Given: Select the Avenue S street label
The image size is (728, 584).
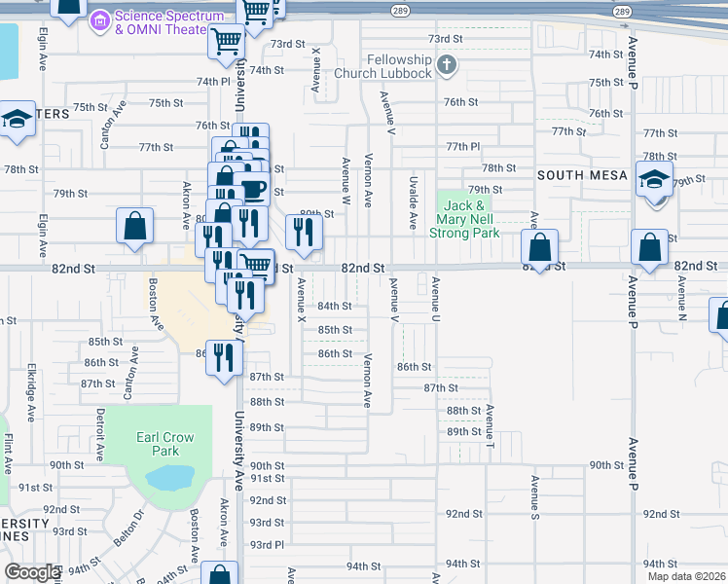Looking at the screenshot, I should tap(535, 497).
